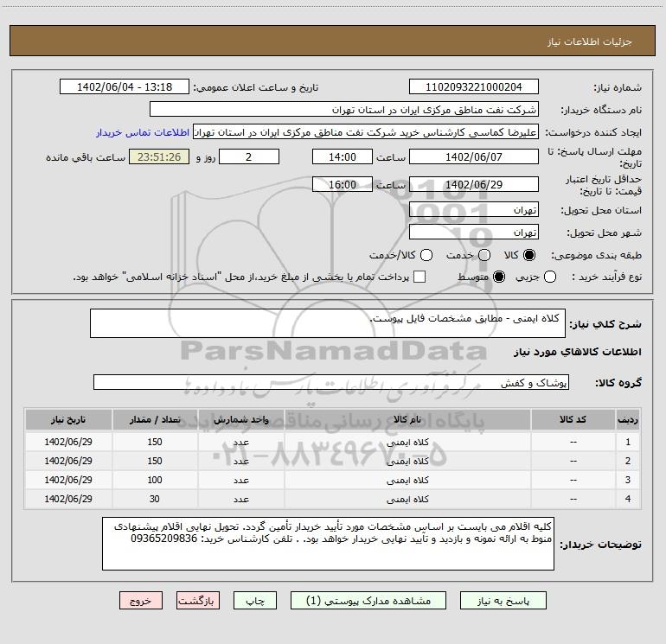Click the buyer organization name field
This screenshot has height=644, width=666.
click(x=344, y=110)
